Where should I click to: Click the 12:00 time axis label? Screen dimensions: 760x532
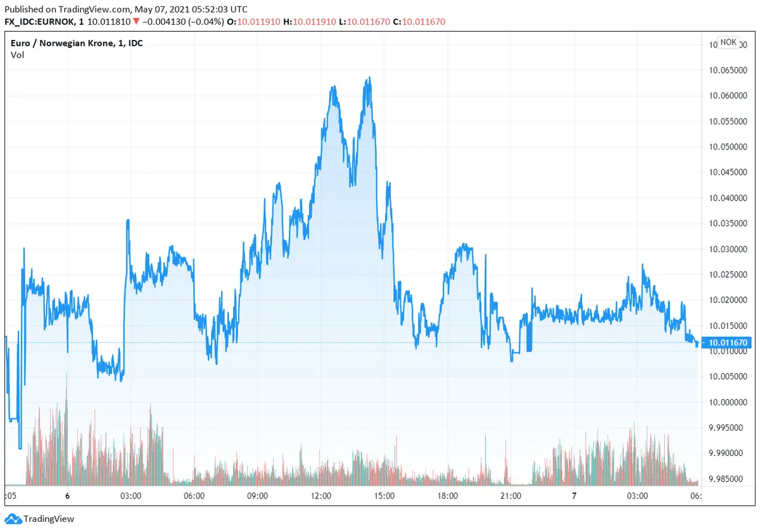(x=321, y=496)
